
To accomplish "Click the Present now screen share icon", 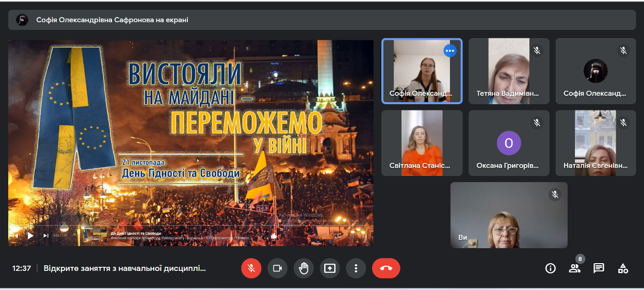I will pos(329,268).
